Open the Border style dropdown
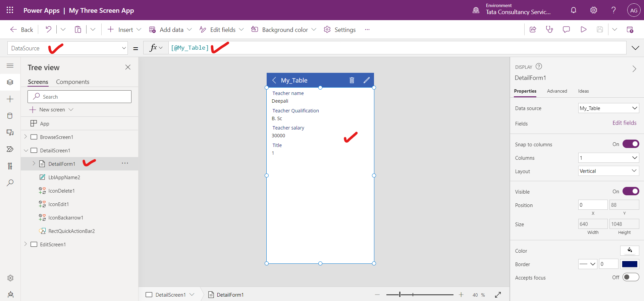This screenshot has width=644, height=301. tap(588, 264)
